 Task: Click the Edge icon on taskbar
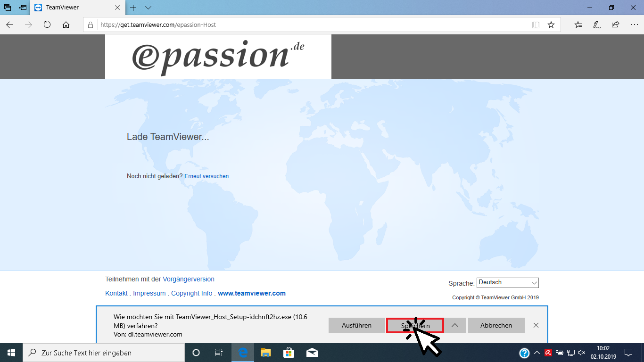(x=243, y=353)
